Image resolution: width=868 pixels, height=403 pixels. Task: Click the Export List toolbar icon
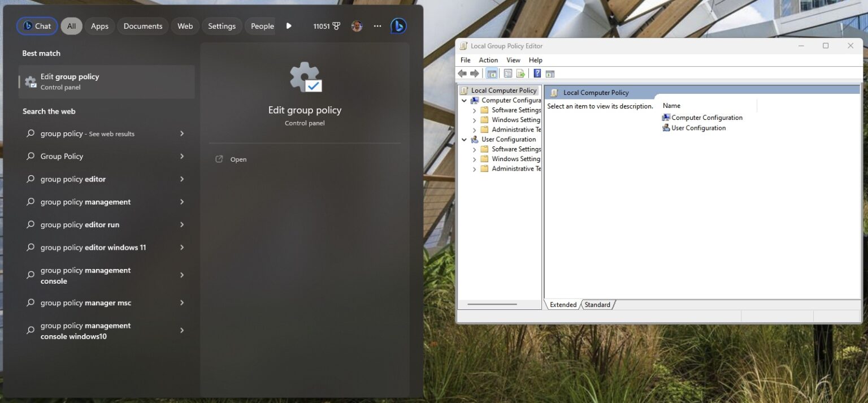click(x=520, y=73)
